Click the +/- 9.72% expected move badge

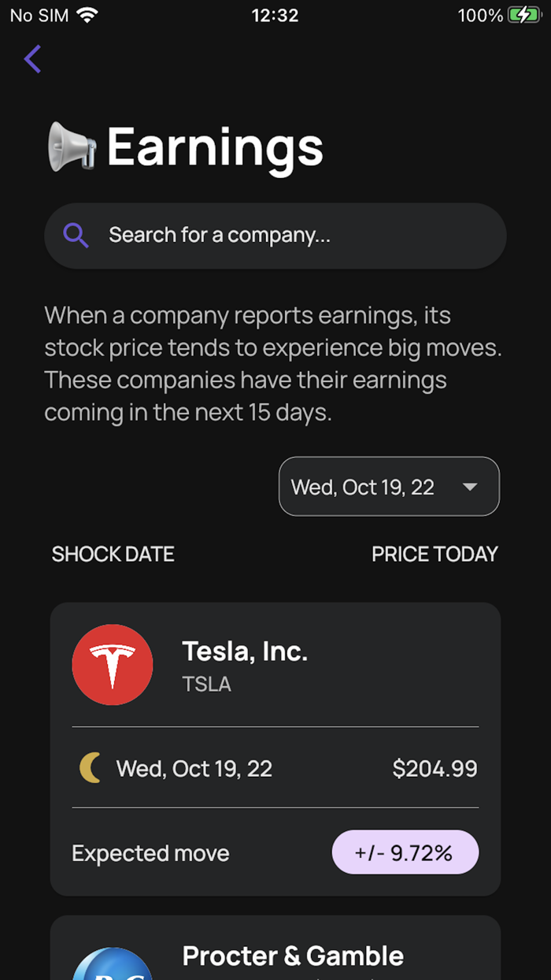coord(405,852)
